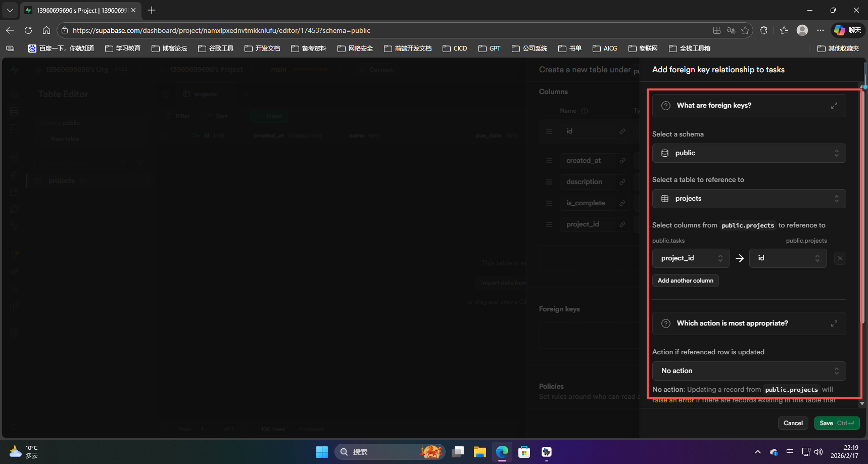This screenshot has width=868, height=464.
Task: Open the clock showing 22:19
Action: (844, 452)
